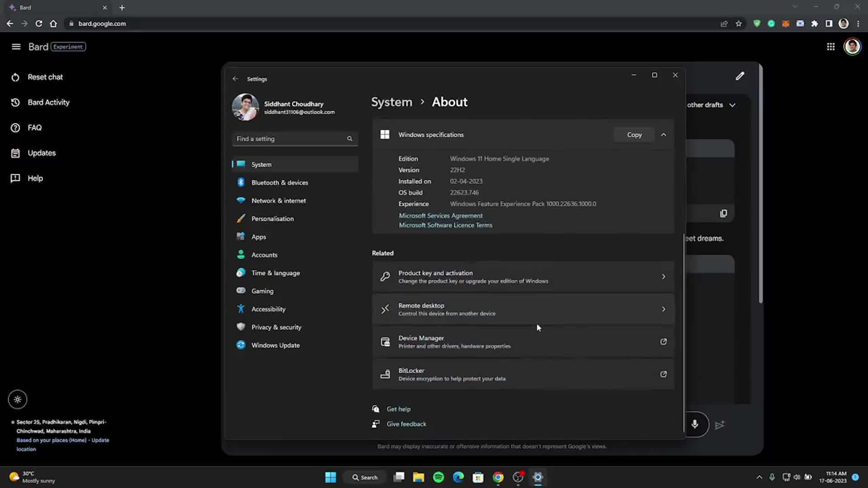The image size is (868, 488).
Task: Launch Device Manager
Action: tap(523, 342)
